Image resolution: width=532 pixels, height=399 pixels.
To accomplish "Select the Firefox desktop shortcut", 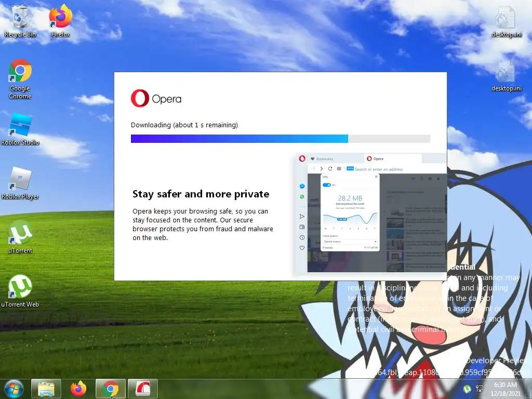I will pos(61,21).
